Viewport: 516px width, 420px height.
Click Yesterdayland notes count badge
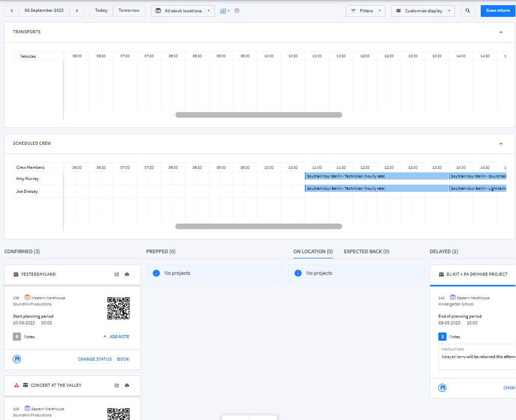(x=17, y=337)
